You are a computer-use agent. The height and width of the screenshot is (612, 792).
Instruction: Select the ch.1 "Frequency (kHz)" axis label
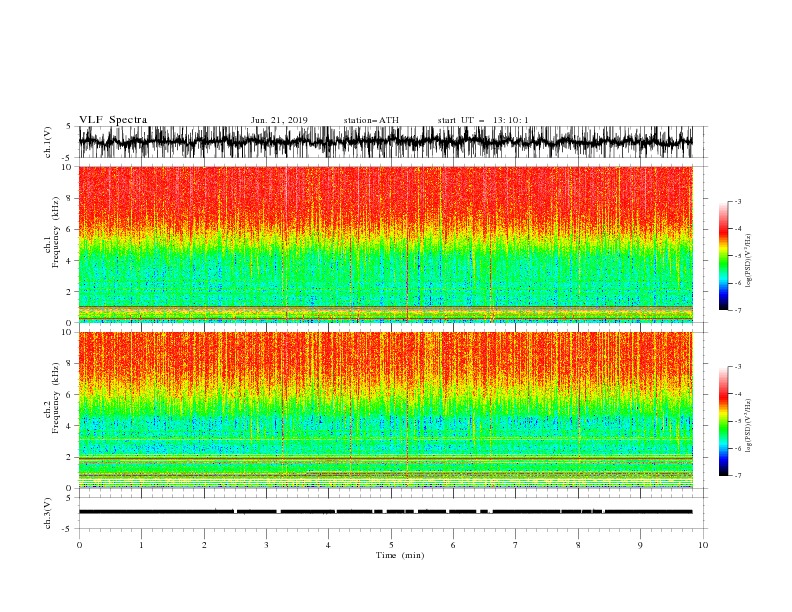tap(56, 233)
